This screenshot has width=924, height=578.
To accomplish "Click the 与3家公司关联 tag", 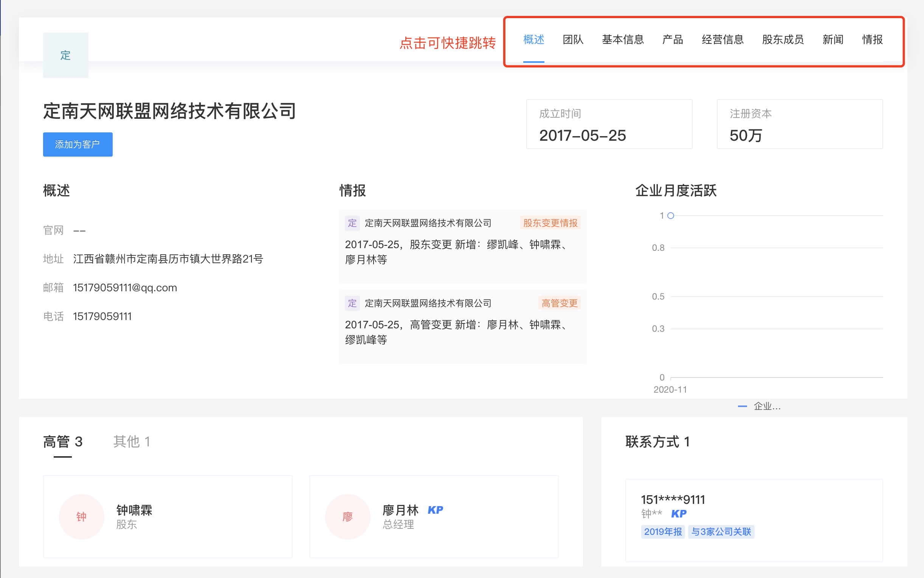I will [x=721, y=531].
